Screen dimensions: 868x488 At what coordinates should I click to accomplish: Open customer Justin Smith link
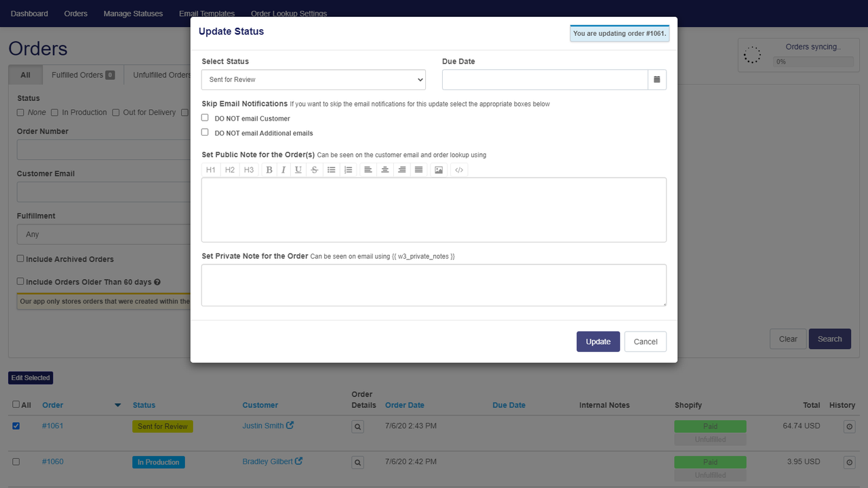(x=263, y=426)
